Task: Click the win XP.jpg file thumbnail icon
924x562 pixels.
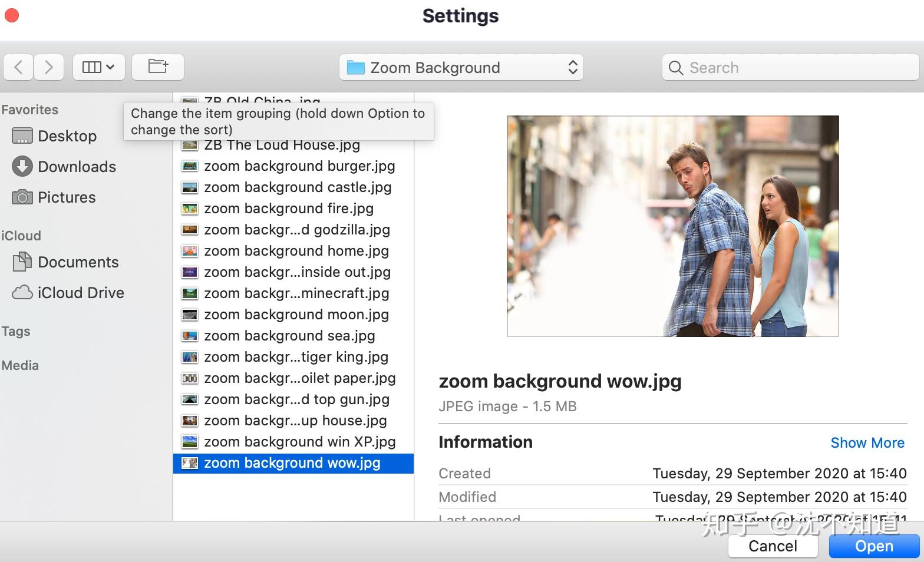Action: click(x=190, y=442)
